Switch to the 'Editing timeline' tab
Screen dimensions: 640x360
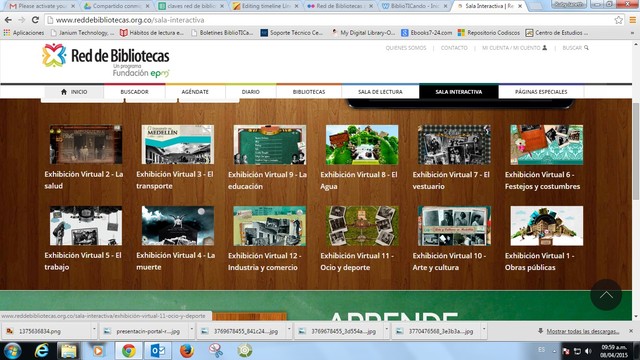point(265,6)
